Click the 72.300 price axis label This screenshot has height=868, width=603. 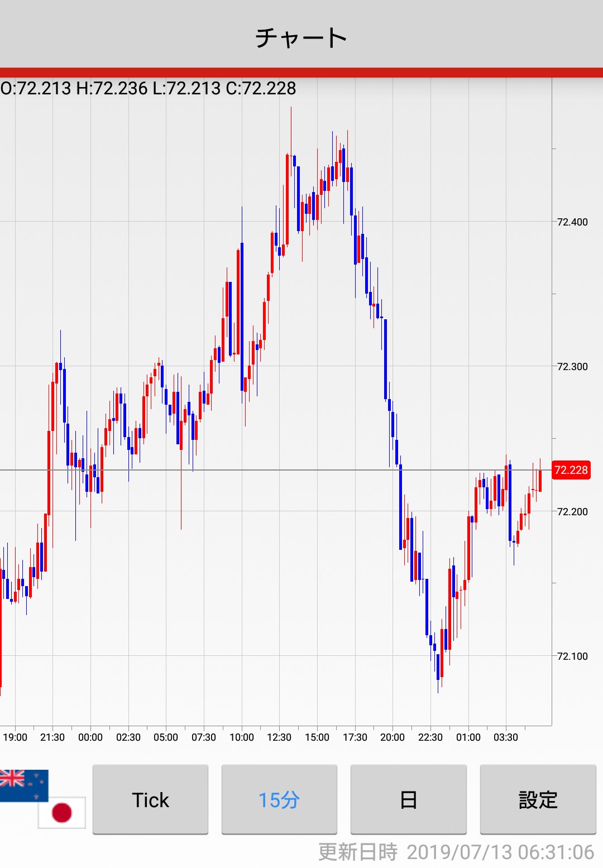pyautogui.click(x=572, y=367)
